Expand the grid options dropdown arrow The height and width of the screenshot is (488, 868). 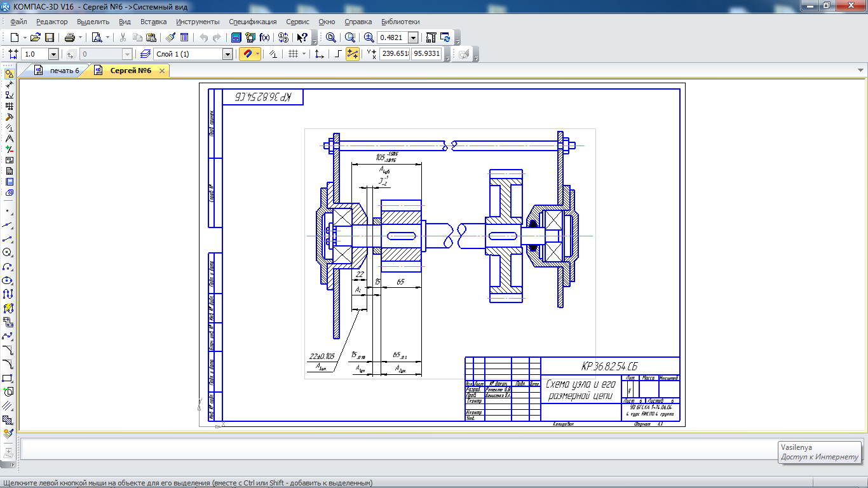click(304, 54)
